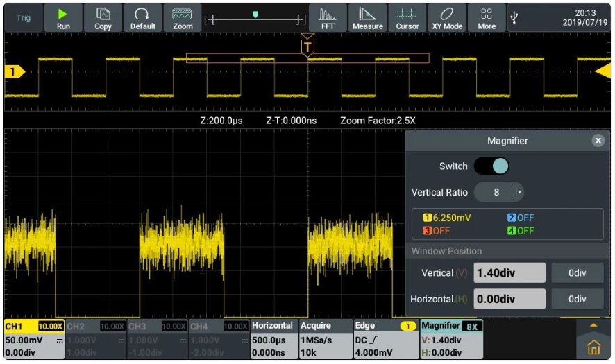Expand the bottom bar up arrow
This screenshot has width=615, height=364.
coord(593,326)
